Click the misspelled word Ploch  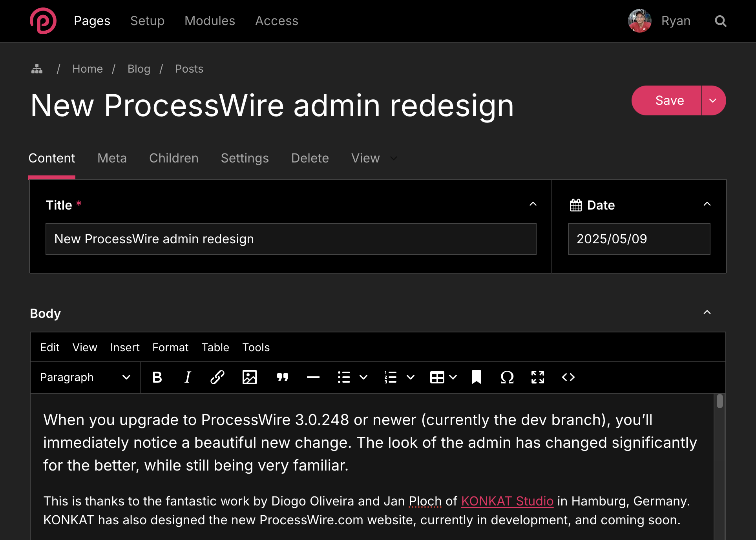pos(425,501)
